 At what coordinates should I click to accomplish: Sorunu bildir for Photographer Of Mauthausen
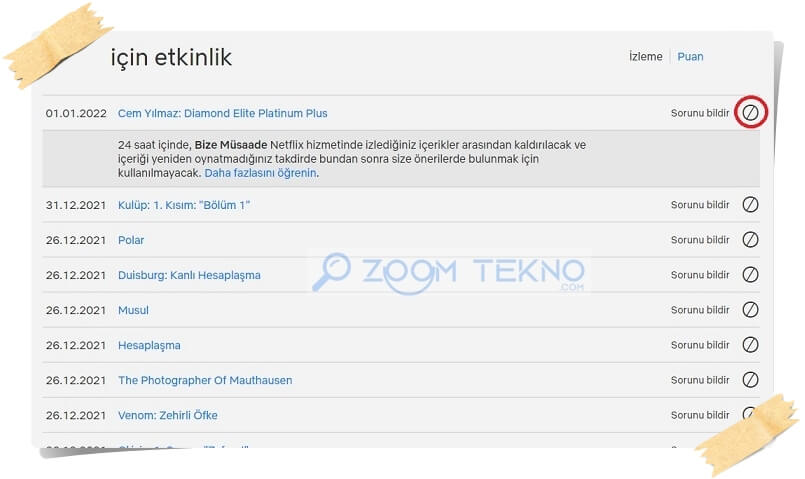(700, 380)
